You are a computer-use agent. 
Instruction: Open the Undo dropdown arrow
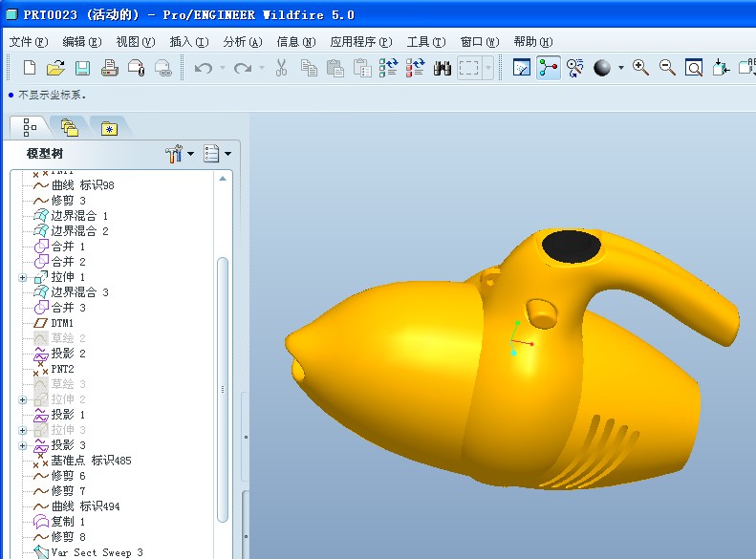pos(223,68)
